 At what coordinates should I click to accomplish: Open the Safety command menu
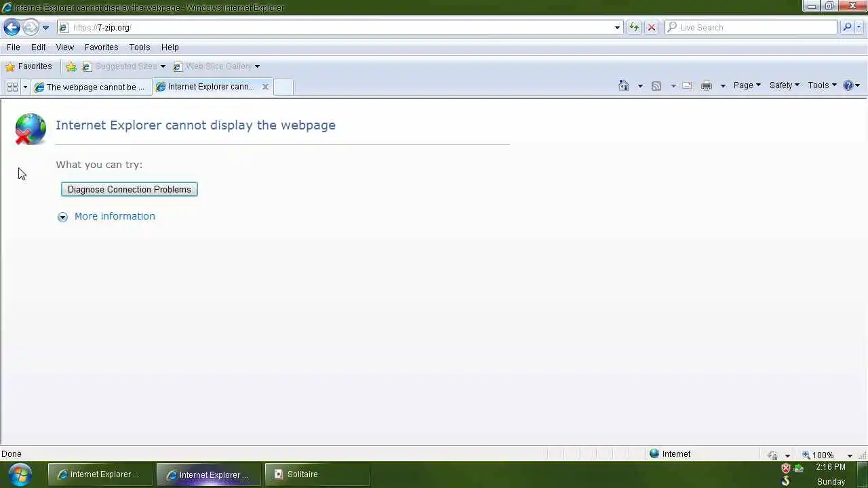784,85
